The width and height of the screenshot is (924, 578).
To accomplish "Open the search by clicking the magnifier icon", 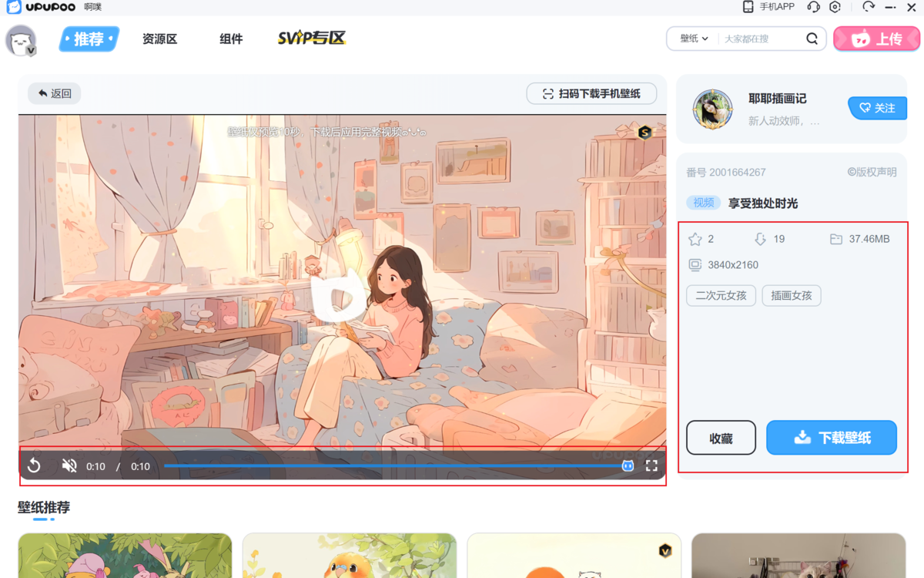I will (812, 39).
